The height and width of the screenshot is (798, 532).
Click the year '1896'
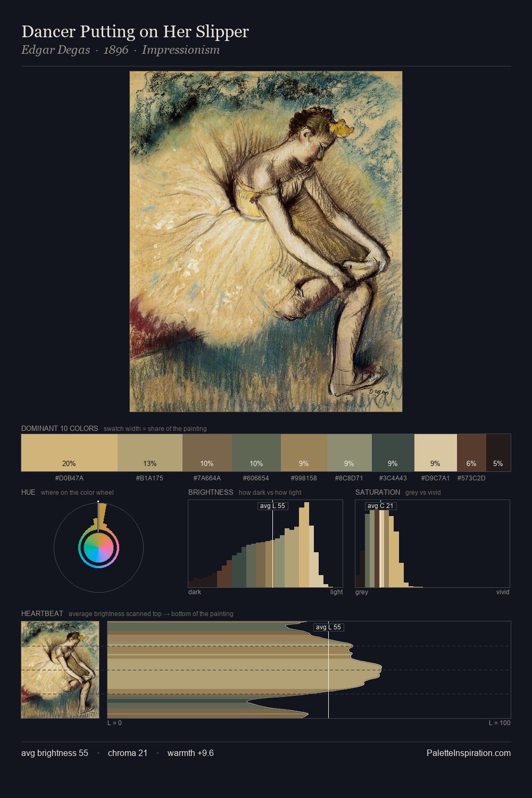pyautogui.click(x=116, y=50)
